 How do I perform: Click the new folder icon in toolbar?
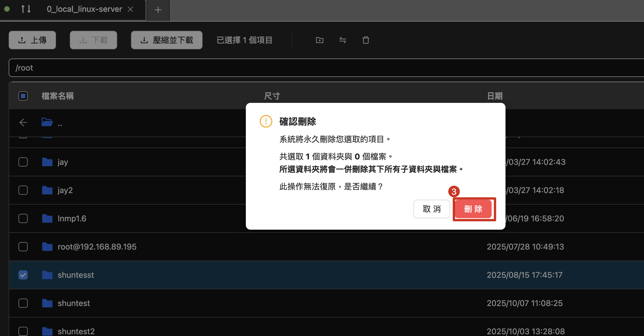pos(319,40)
